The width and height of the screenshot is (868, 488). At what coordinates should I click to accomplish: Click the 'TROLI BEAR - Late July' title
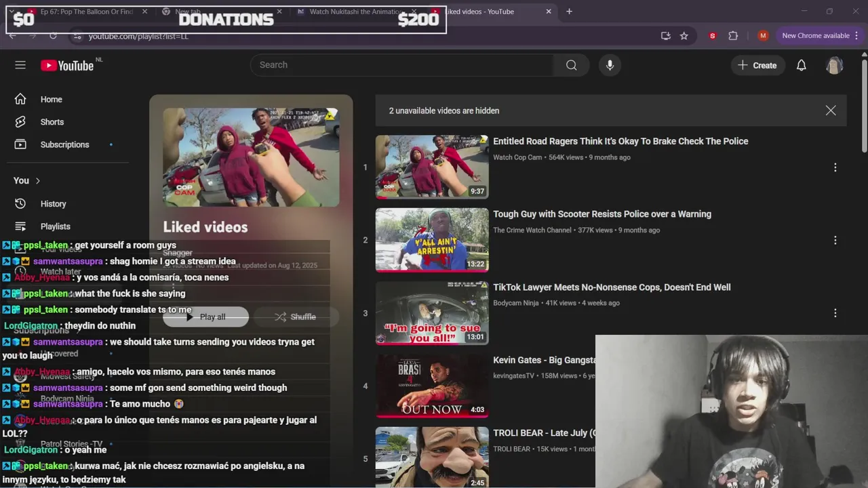[x=544, y=433]
